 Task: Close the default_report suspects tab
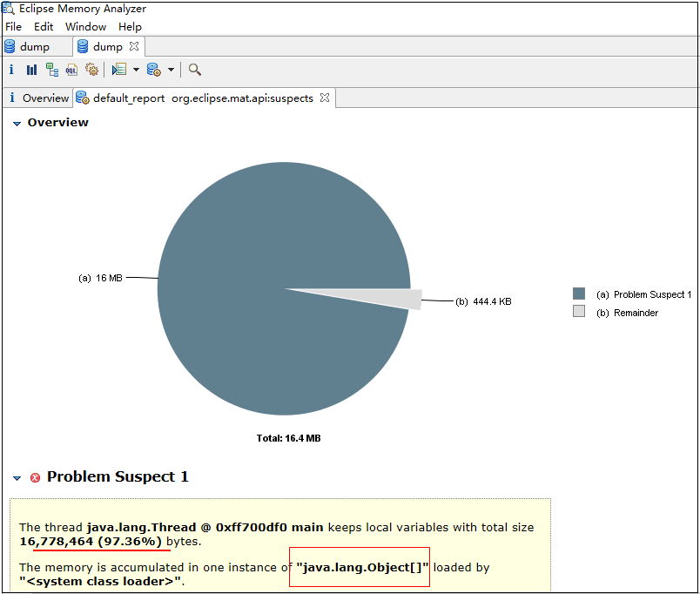325,98
